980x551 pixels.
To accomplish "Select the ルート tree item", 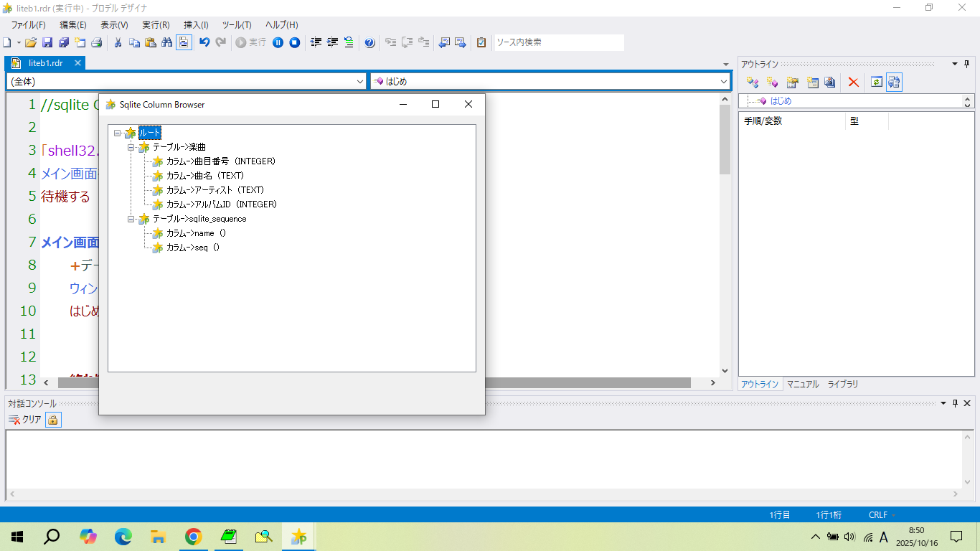I will point(150,133).
